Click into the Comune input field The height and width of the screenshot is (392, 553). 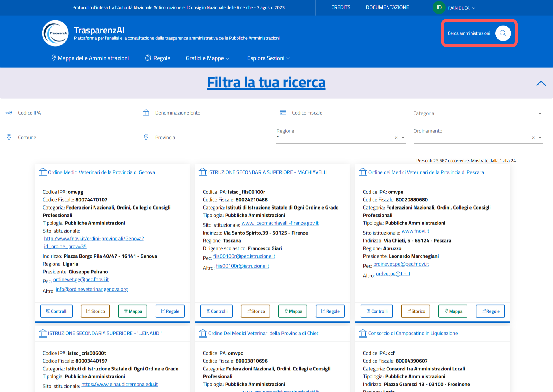(67, 138)
